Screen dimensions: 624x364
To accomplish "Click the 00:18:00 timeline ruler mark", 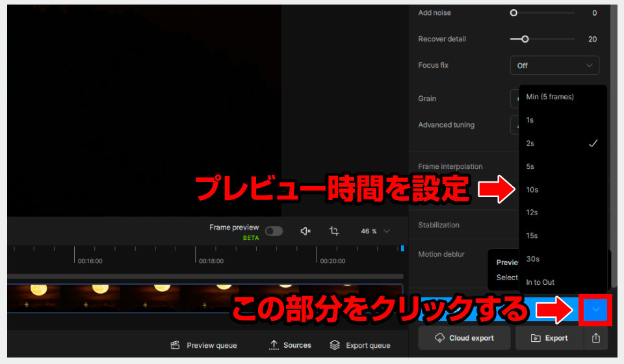I will 211,261.
